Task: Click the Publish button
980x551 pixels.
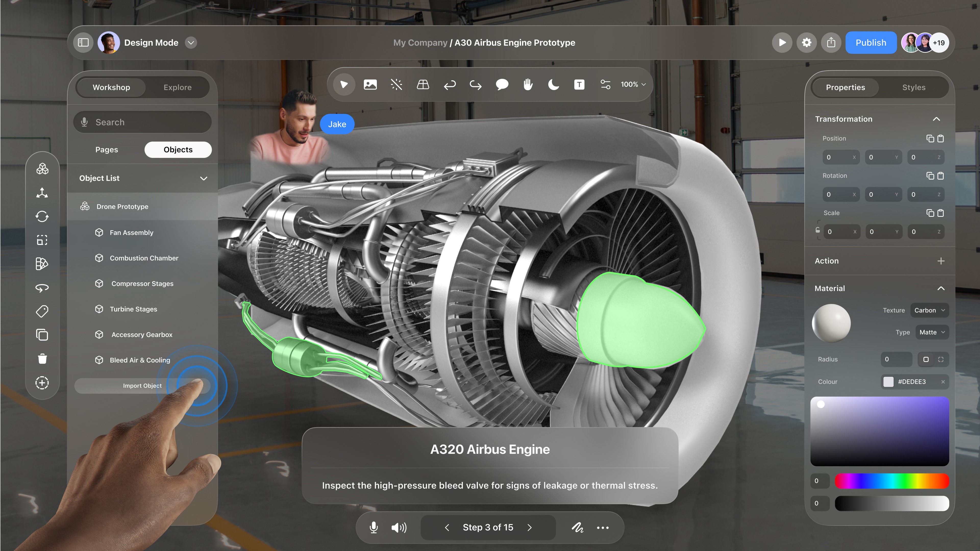Action: pyautogui.click(x=871, y=43)
